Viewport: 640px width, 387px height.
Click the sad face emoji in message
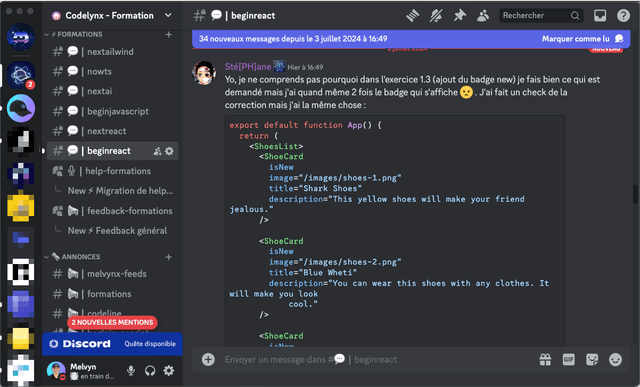(x=466, y=92)
